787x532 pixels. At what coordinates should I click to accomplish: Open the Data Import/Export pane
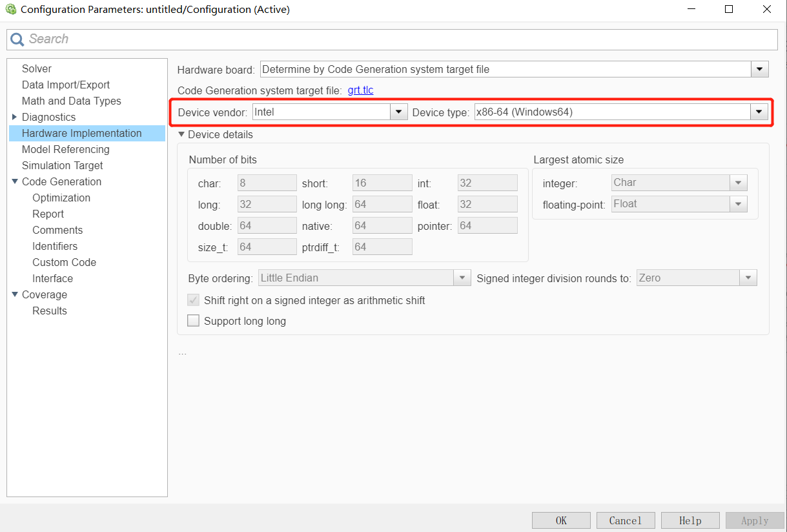click(x=66, y=85)
